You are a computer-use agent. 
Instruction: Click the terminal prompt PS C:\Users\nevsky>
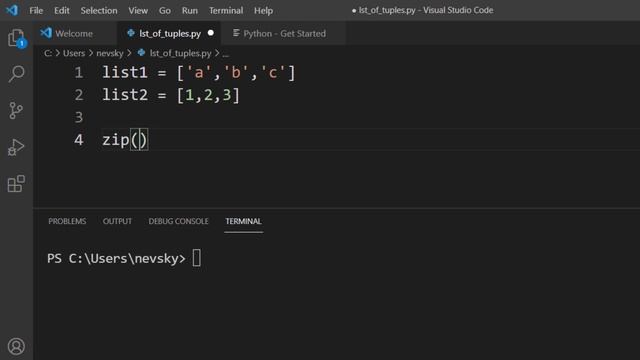[x=116, y=259]
